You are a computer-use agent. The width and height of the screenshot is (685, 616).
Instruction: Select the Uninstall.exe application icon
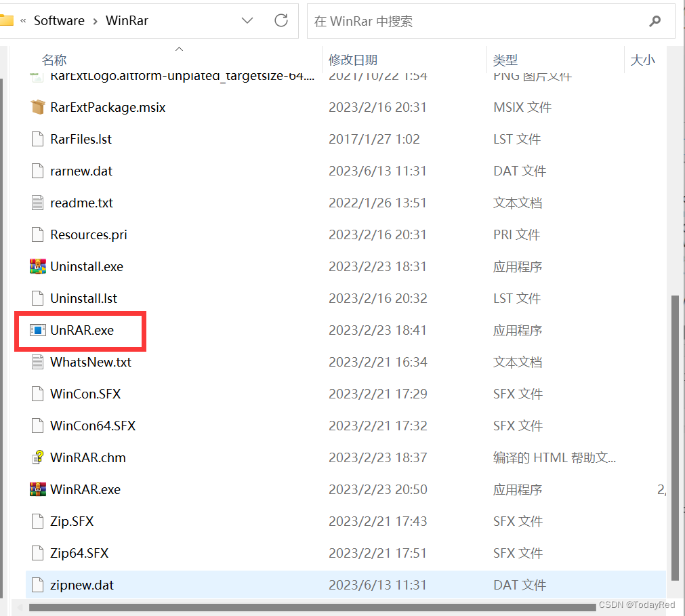(x=39, y=266)
